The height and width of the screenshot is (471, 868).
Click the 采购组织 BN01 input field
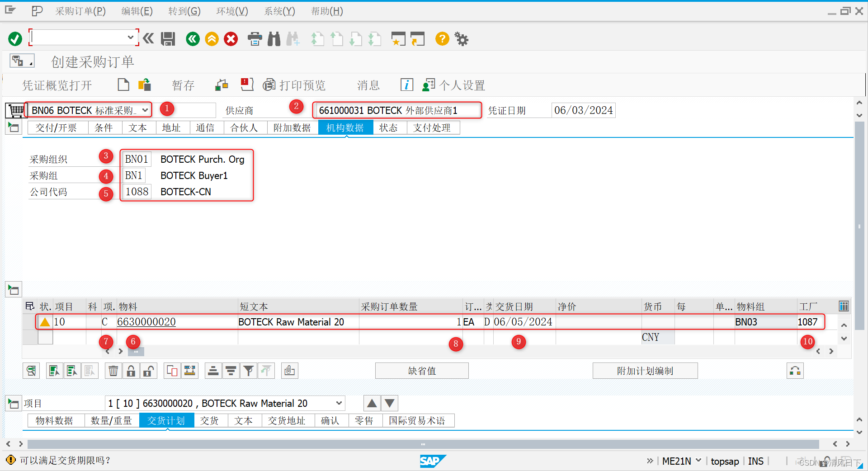tap(137, 159)
